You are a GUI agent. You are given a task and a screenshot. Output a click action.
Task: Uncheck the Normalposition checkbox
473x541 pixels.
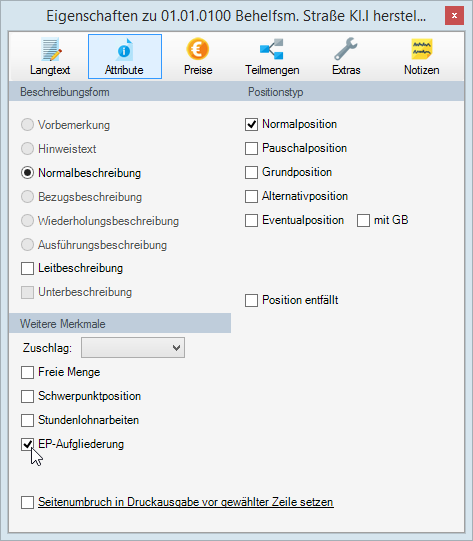pos(252,124)
